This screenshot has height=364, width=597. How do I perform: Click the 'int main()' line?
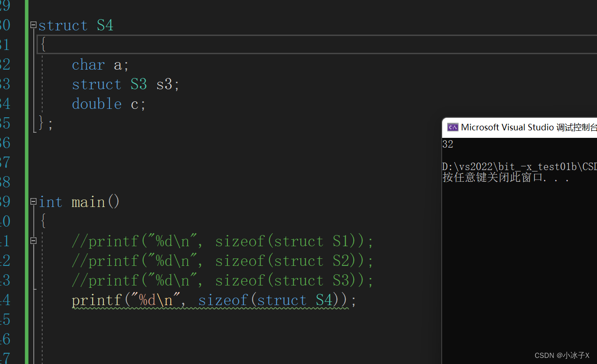79,202
